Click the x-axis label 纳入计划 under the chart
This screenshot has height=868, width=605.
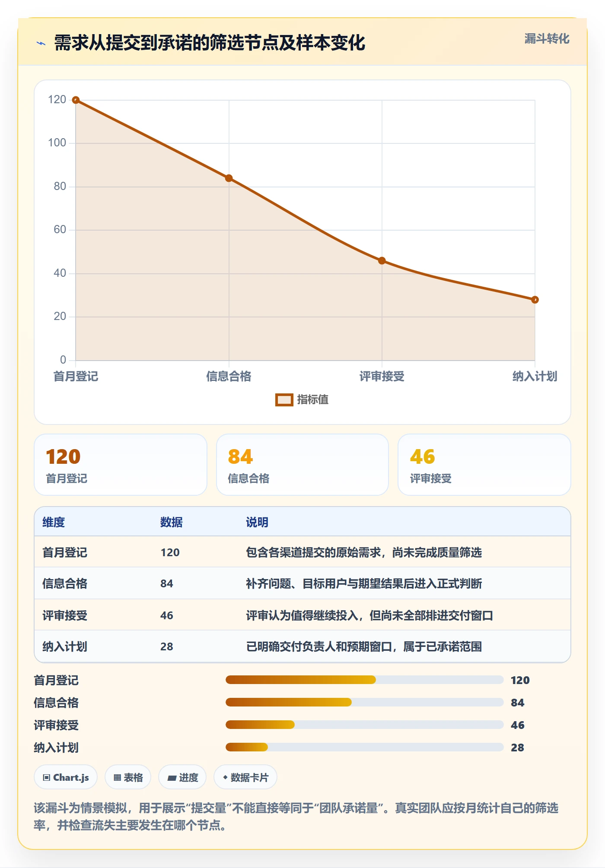click(535, 377)
